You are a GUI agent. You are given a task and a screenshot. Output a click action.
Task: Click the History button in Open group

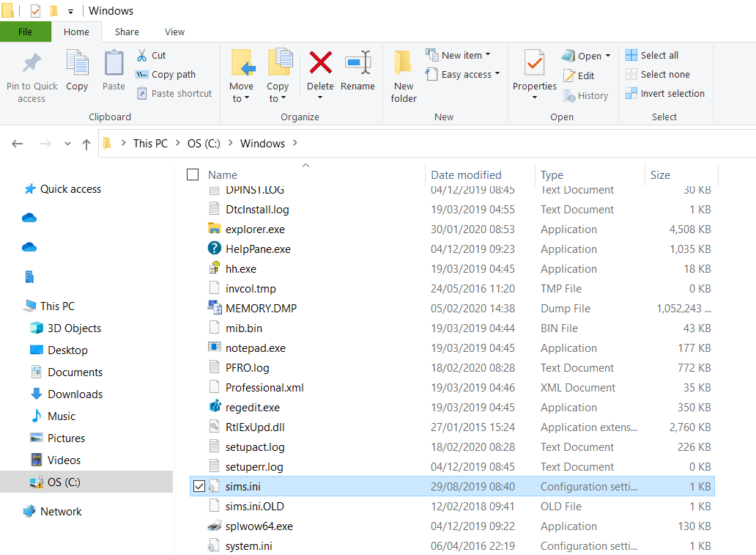pyautogui.click(x=586, y=95)
